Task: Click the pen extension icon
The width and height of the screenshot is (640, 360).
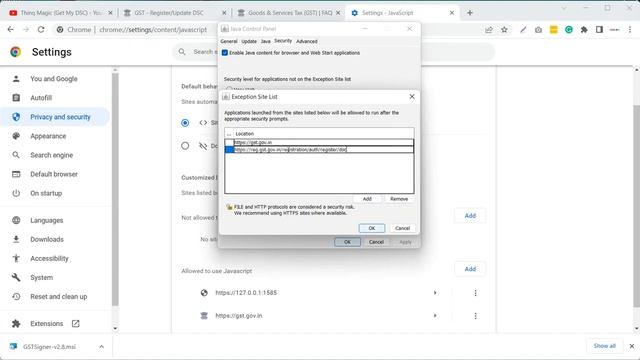Action: 523,29
